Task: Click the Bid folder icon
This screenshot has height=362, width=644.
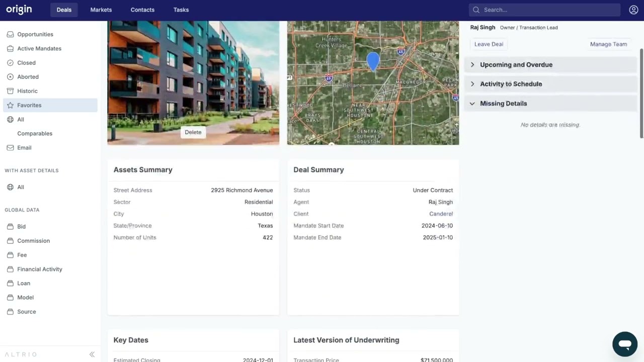Action: pos(10,227)
